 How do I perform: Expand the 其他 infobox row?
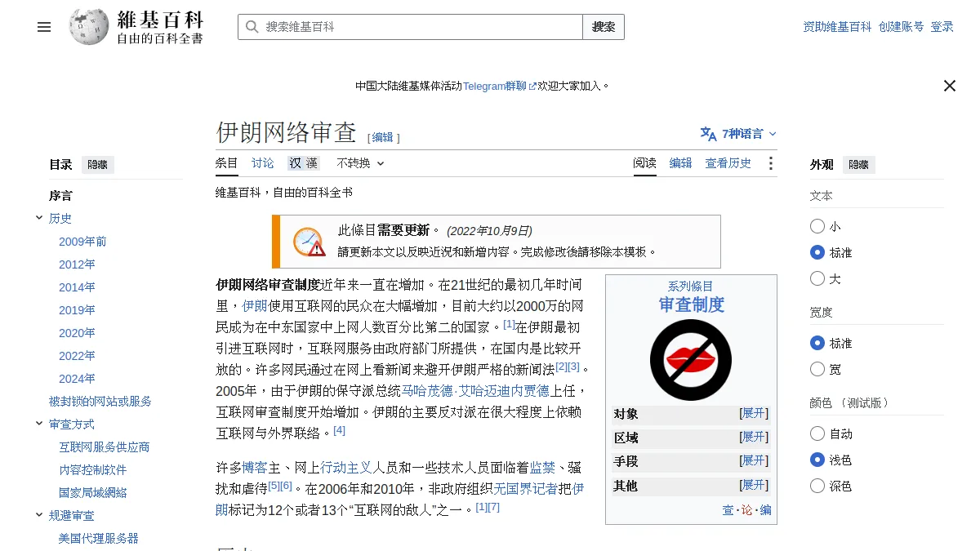[754, 485]
